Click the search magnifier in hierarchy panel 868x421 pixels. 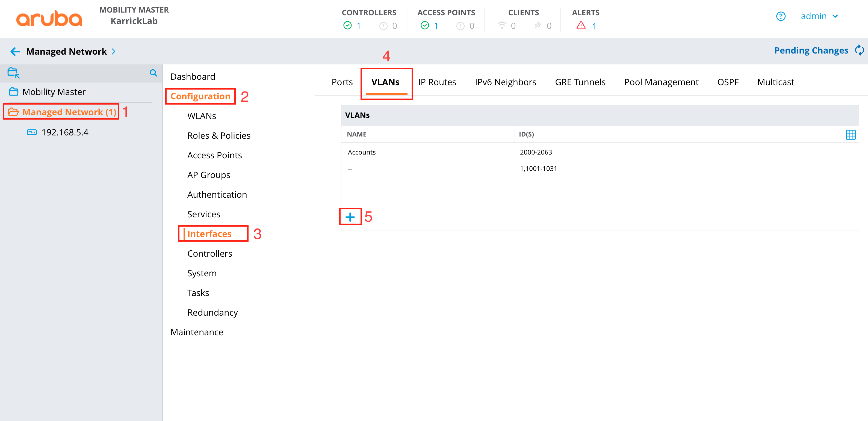pyautogui.click(x=153, y=73)
